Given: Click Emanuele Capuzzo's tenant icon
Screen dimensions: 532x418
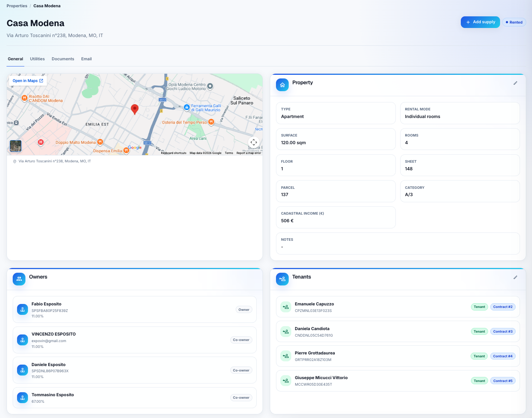Looking at the screenshot, I should pos(286,307).
